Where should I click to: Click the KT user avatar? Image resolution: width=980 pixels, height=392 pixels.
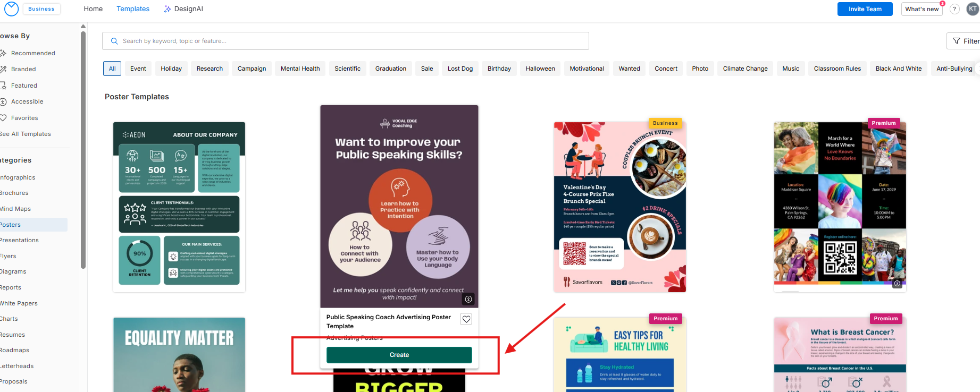[973, 9]
